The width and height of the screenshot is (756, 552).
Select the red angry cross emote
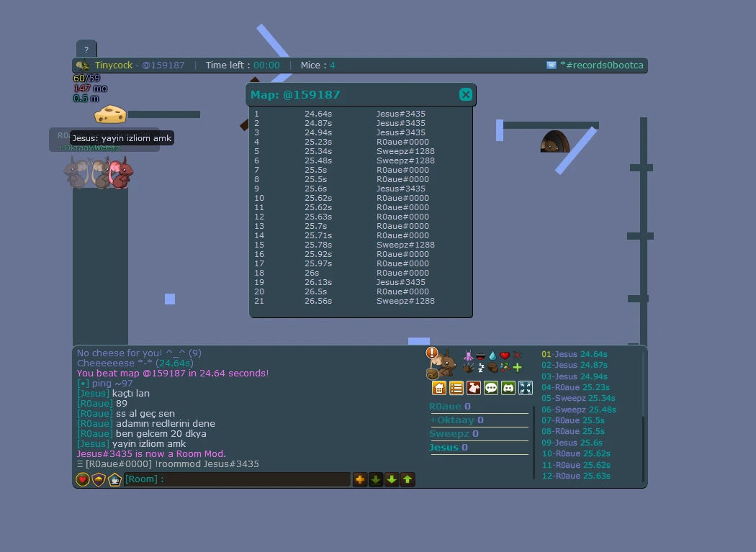pos(517,356)
